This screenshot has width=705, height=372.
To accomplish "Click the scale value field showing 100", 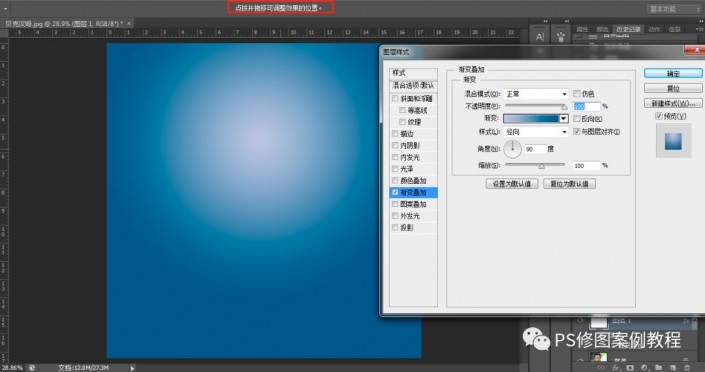I will (x=587, y=166).
